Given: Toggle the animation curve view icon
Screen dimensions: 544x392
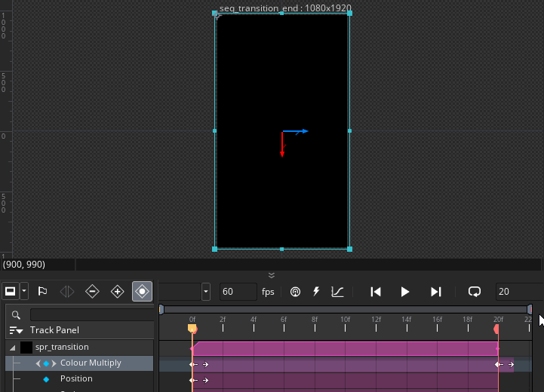Looking at the screenshot, I should (338, 292).
